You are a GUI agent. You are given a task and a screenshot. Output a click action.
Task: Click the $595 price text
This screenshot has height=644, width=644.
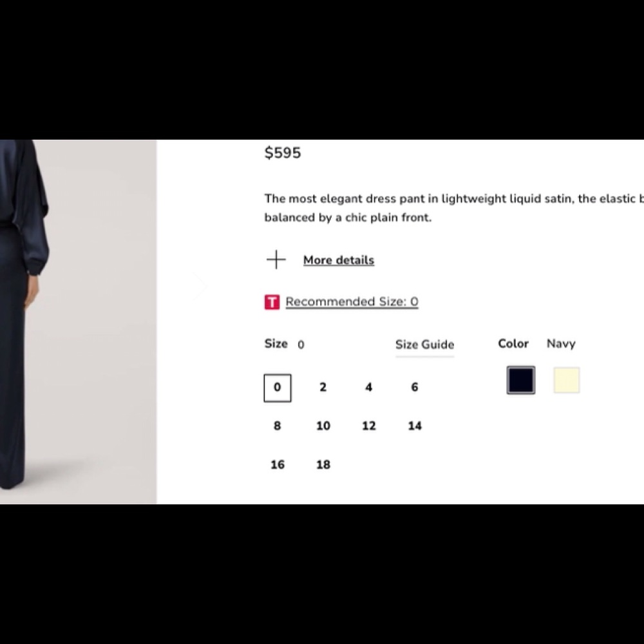[283, 153]
